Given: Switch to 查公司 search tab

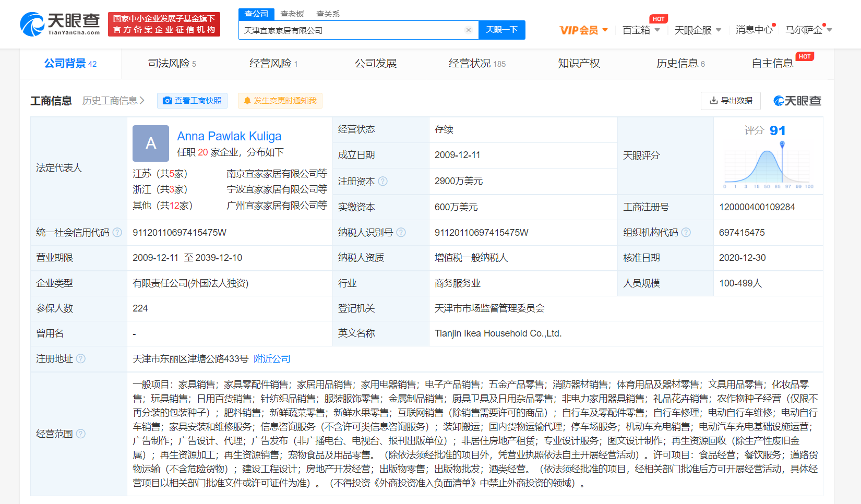Looking at the screenshot, I should pos(256,14).
